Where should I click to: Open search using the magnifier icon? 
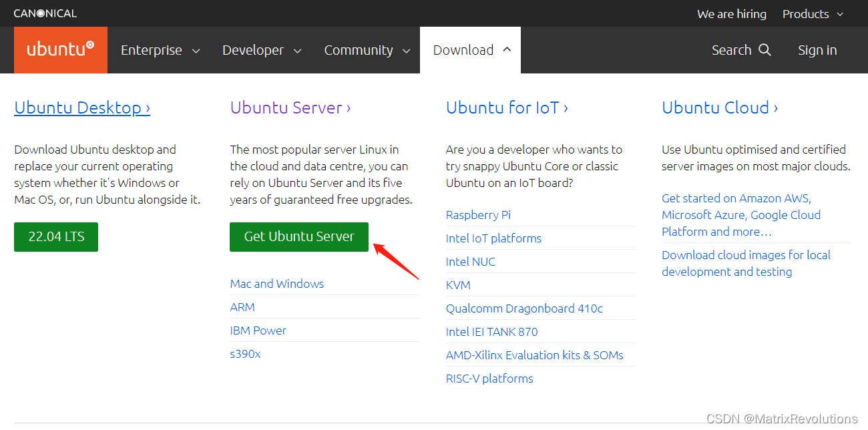tap(765, 49)
